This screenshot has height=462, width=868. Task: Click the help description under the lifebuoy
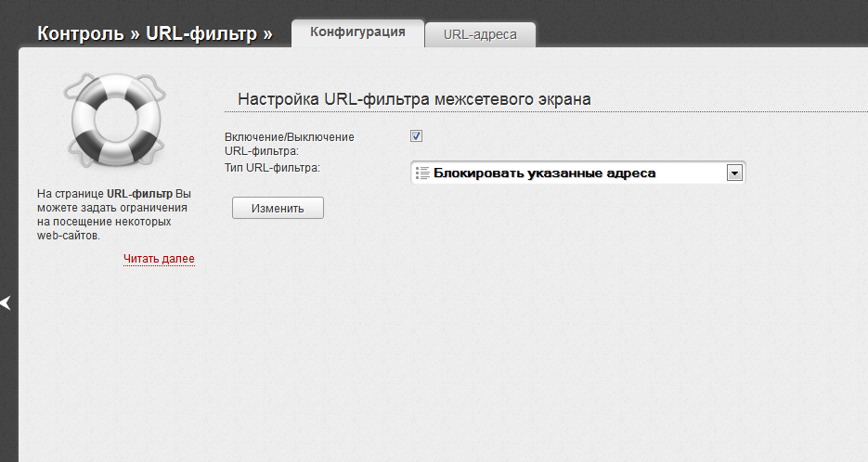(x=113, y=214)
